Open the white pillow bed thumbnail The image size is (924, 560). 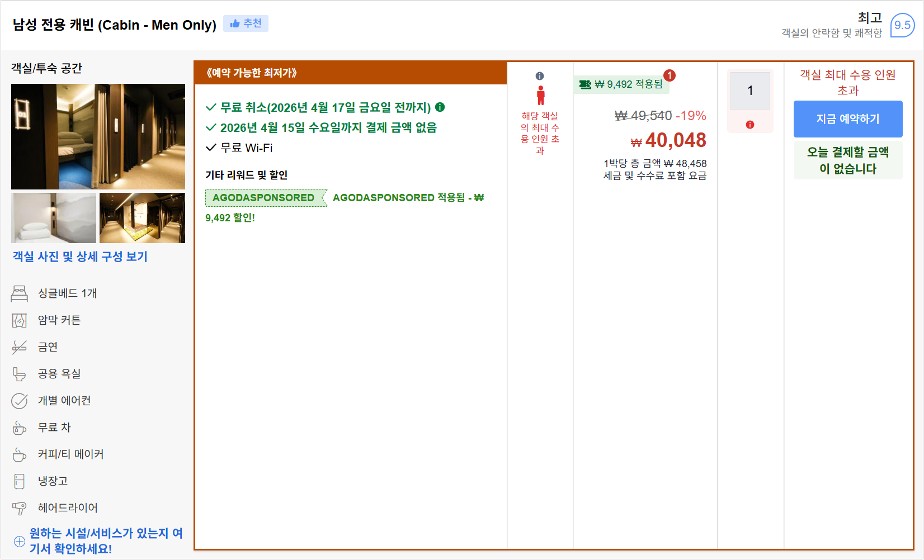(54, 218)
